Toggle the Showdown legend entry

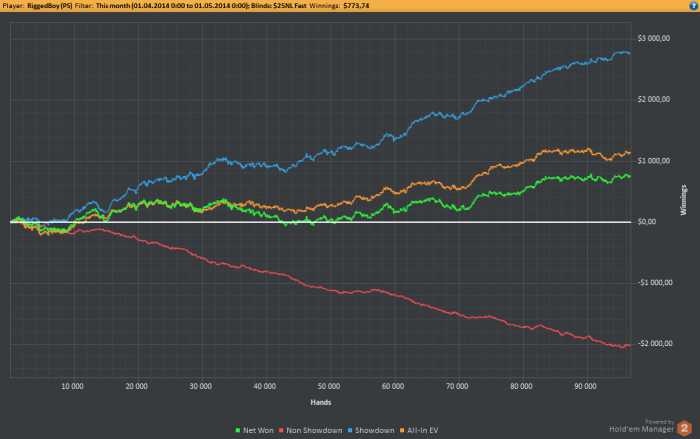(371, 431)
